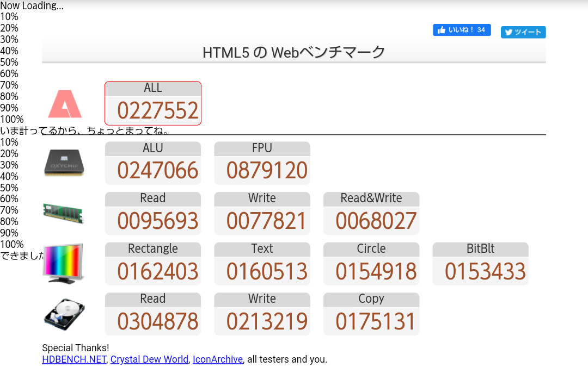Click the Rectangle graphics score box
Image resolution: width=588 pixels, height=373 pixels.
pos(153,264)
